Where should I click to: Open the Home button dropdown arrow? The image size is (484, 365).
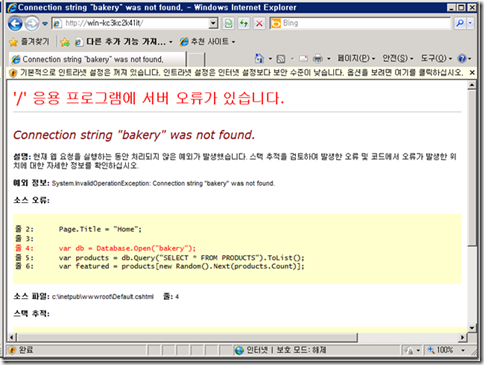(x=270, y=59)
